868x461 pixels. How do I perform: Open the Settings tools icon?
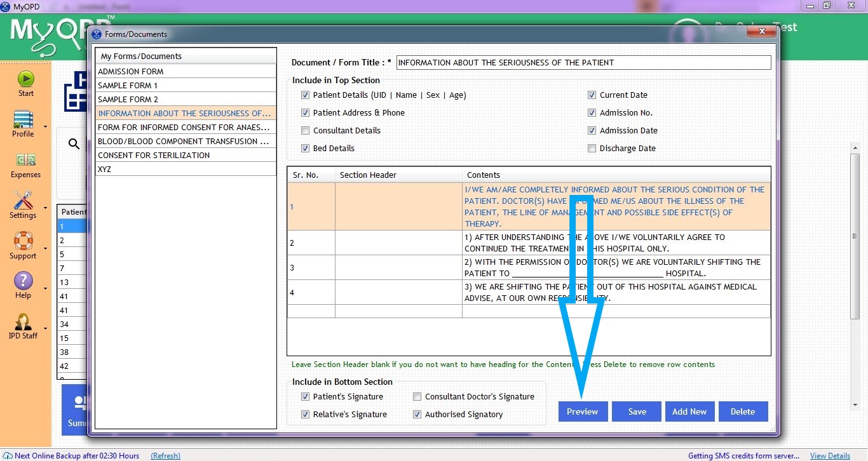pos(23,201)
